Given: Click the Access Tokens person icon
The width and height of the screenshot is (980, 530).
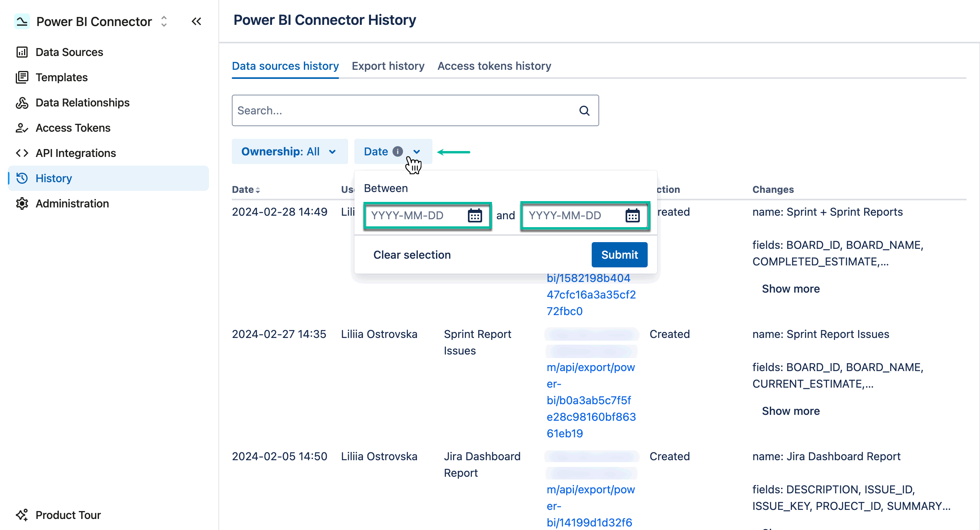Looking at the screenshot, I should pos(22,128).
